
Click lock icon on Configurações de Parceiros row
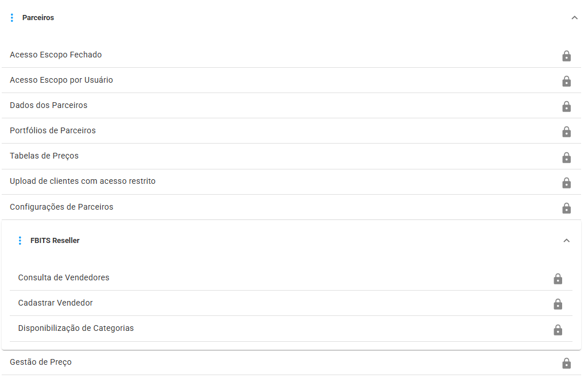566,208
